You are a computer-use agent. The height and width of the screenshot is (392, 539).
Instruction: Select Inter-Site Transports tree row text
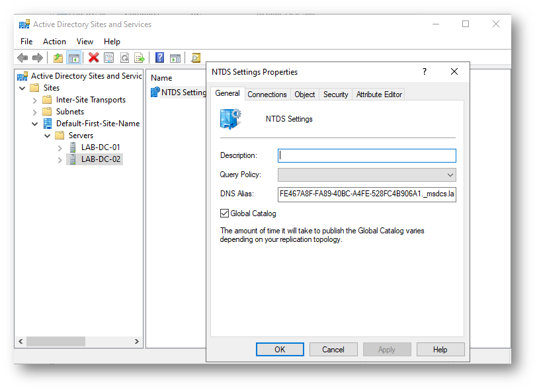91,100
